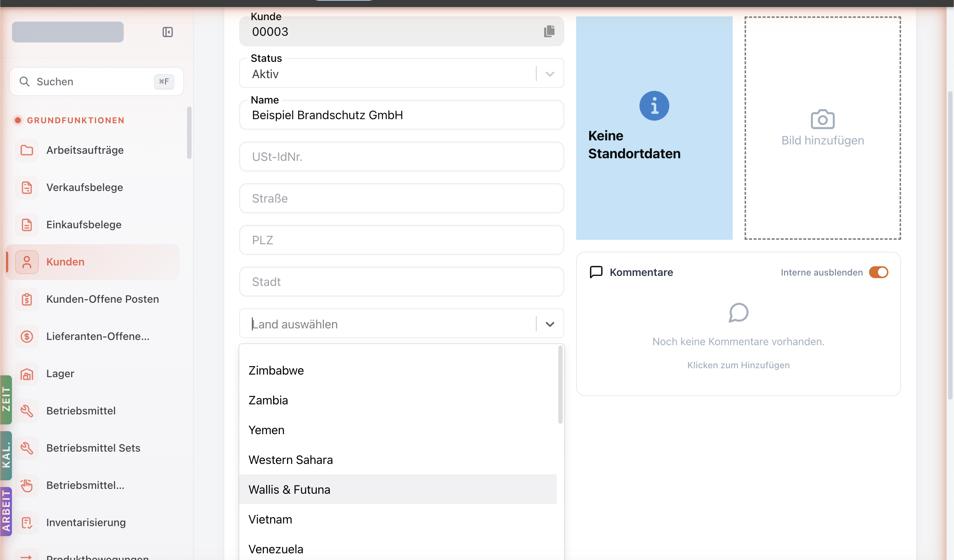954x560 pixels.
Task: Click Klicken zum Hinzufügen to add comment
Action: tap(738, 365)
